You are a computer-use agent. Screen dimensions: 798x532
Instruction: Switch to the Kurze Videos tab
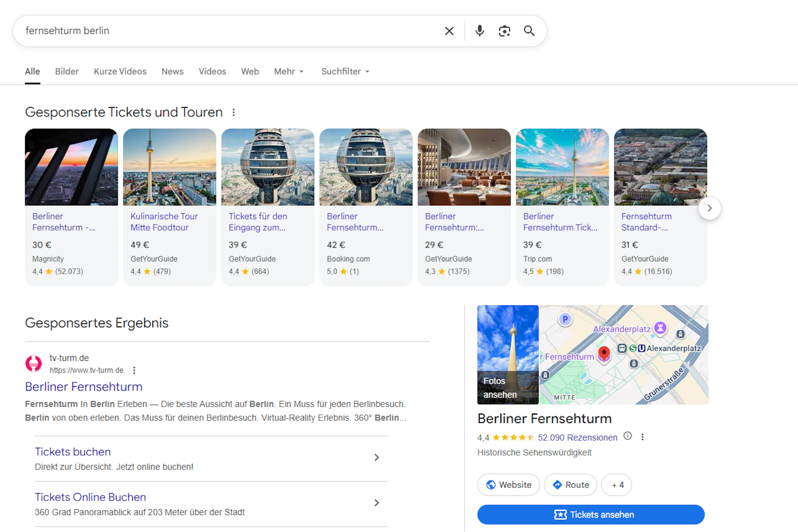click(120, 71)
